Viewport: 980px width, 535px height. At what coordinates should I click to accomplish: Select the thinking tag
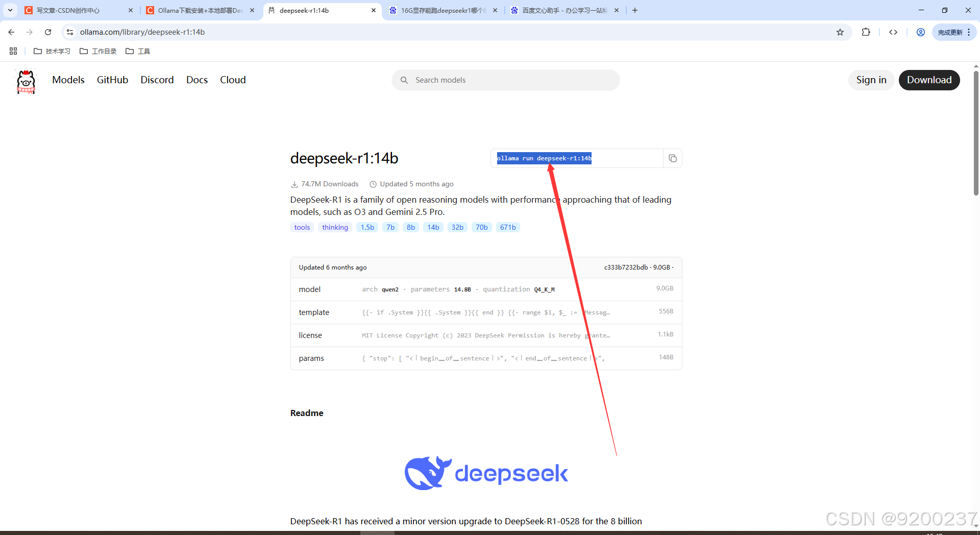[x=335, y=227]
